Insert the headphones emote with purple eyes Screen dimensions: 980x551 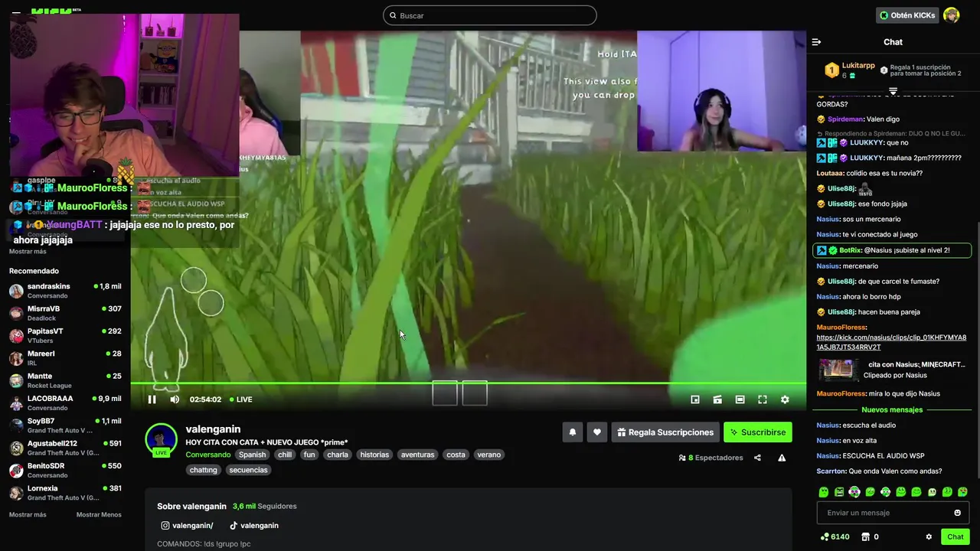(x=854, y=492)
